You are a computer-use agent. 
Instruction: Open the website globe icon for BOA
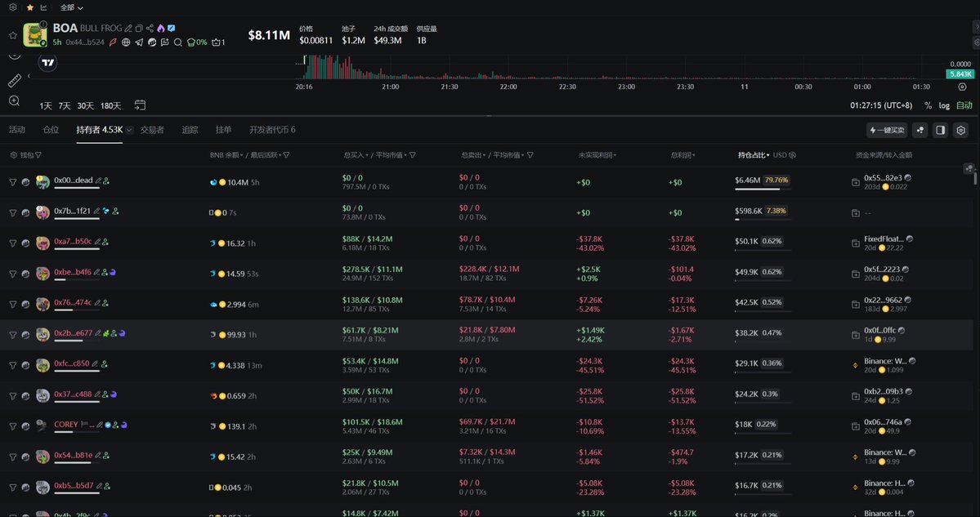click(x=126, y=42)
